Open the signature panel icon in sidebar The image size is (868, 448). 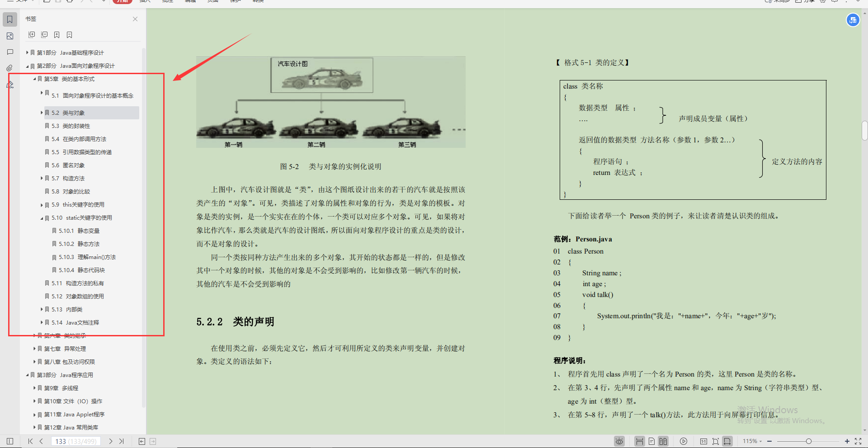tap(9, 85)
